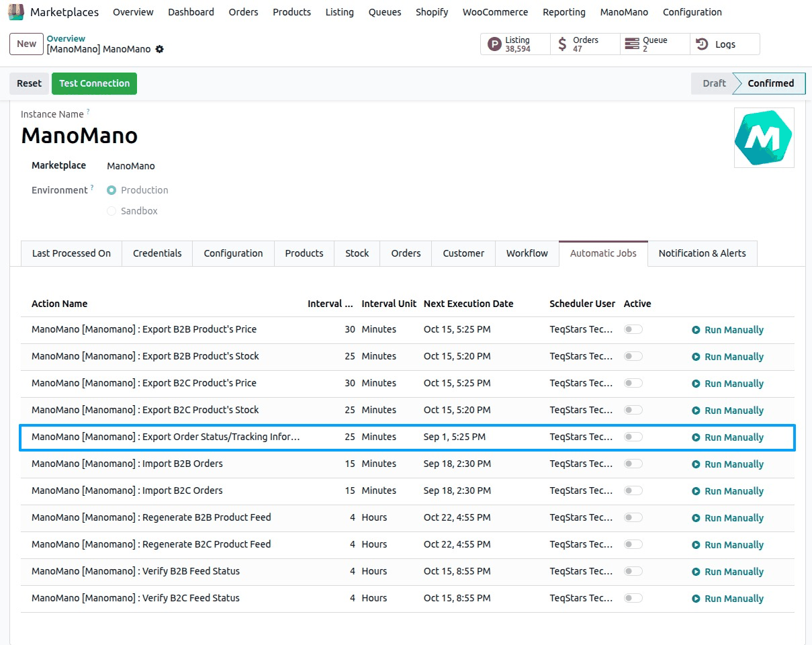Toggle Active for Verify B2C Feed Status

tap(633, 598)
